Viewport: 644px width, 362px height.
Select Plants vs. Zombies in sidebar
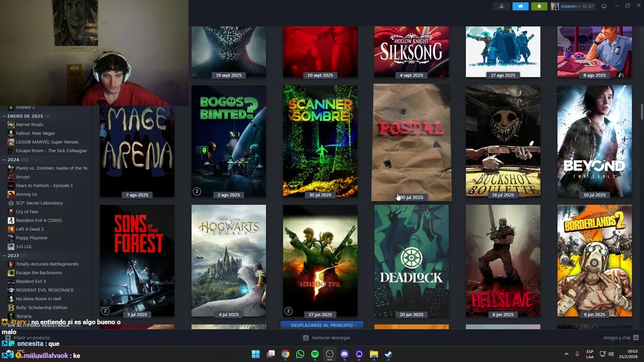click(x=51, y=168)
